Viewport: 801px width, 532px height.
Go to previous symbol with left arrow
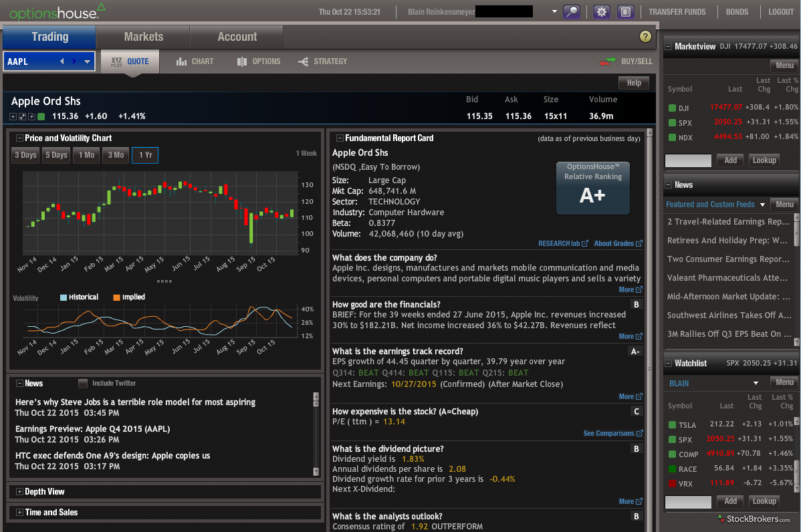tap(62, 61)
